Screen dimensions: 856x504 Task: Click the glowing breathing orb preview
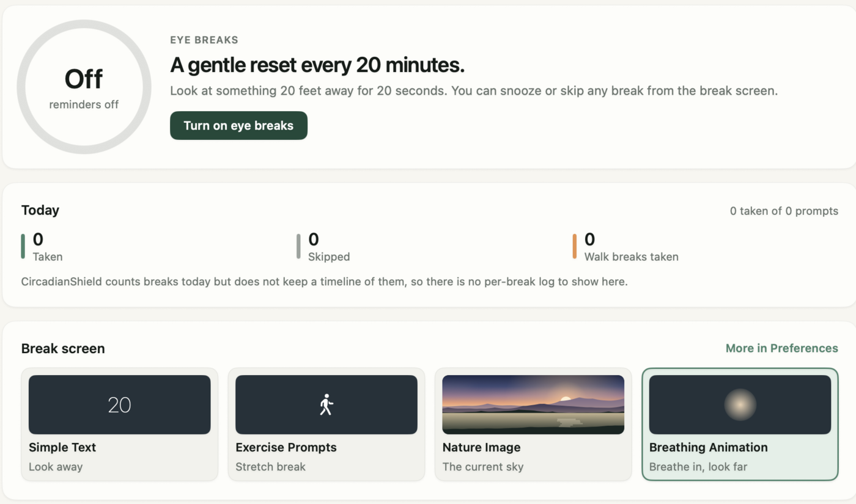pos(740,404)
